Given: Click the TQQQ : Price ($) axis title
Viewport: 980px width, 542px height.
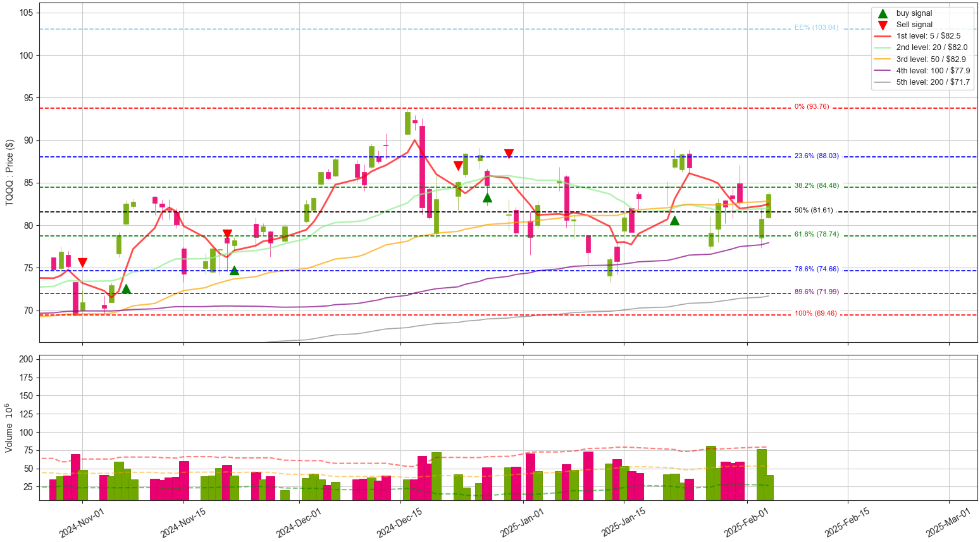Looking at the screenshot, I should (x=9, y=173).
